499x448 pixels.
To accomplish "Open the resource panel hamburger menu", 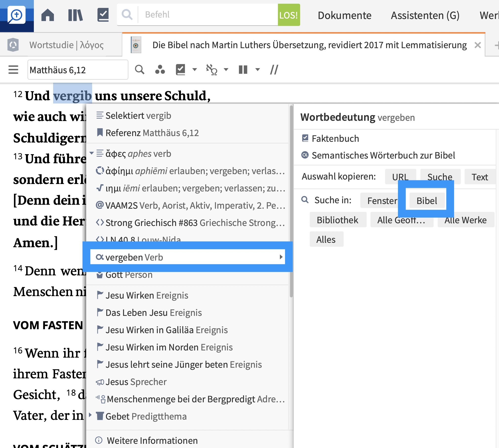I will click(13, 70).
